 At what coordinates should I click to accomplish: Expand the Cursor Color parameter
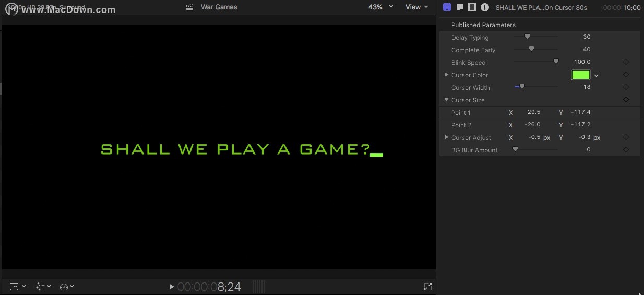[446, 75]
